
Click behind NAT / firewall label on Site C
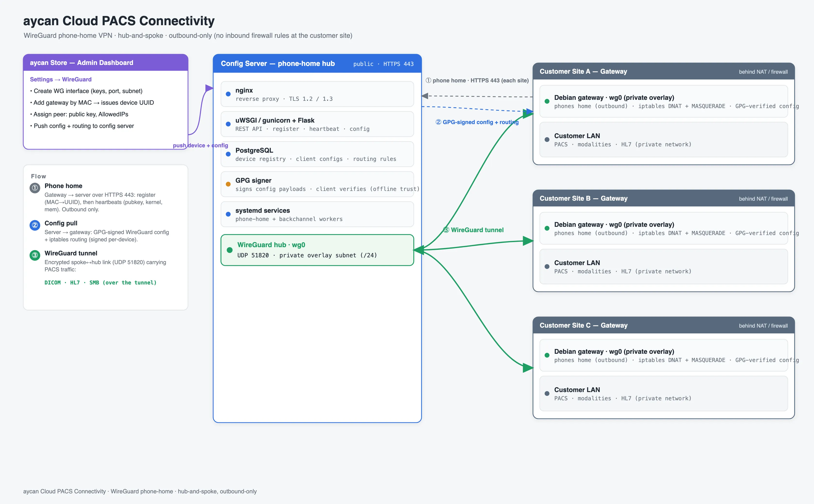pyautogui.click(x=763, y=326)
